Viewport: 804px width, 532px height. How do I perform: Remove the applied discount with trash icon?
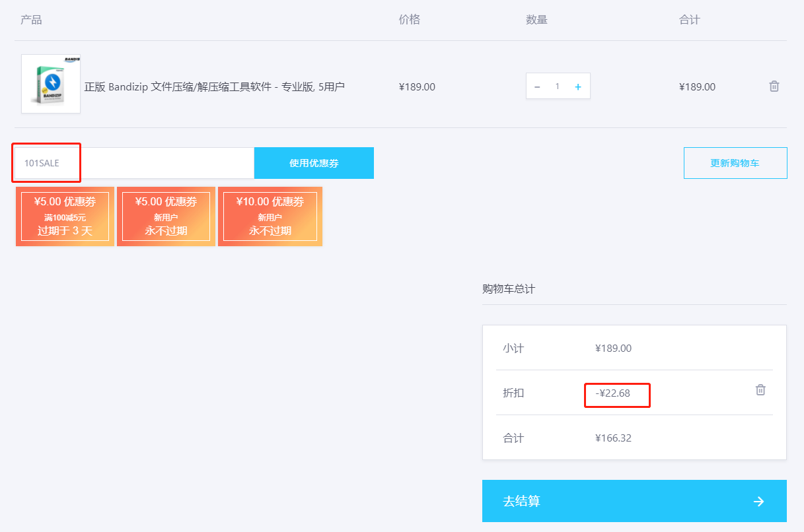pos(760,390)
